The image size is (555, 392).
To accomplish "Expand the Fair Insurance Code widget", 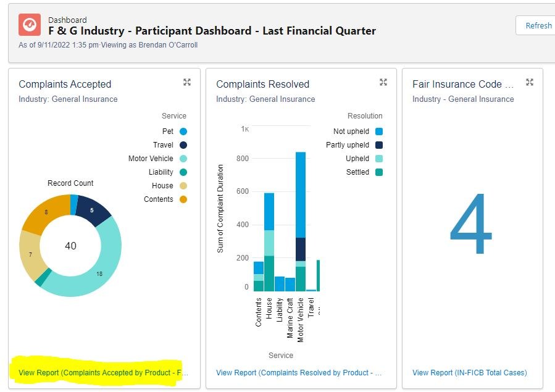I will pos(530,82).
